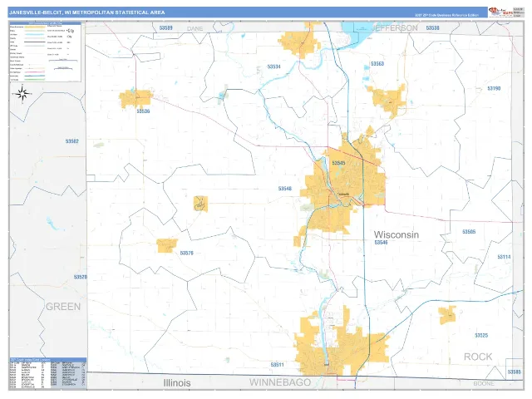Click ZIP code label 53576
Screen dimensions: 532x399
click(186, 253)
